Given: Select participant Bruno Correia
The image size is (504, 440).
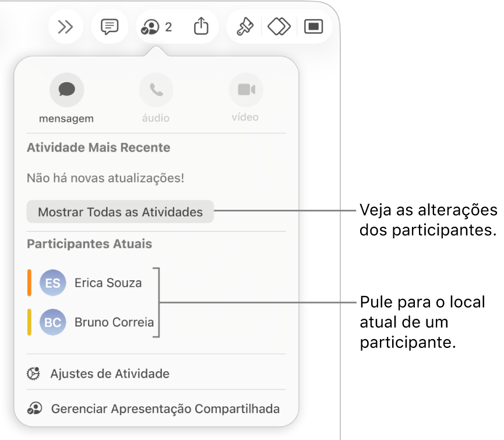Looking at the screenshot, I should tap(114, 322).
